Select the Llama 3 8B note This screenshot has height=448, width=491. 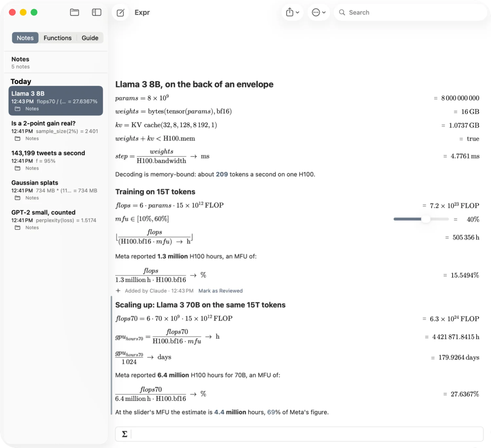click(56, 101)
